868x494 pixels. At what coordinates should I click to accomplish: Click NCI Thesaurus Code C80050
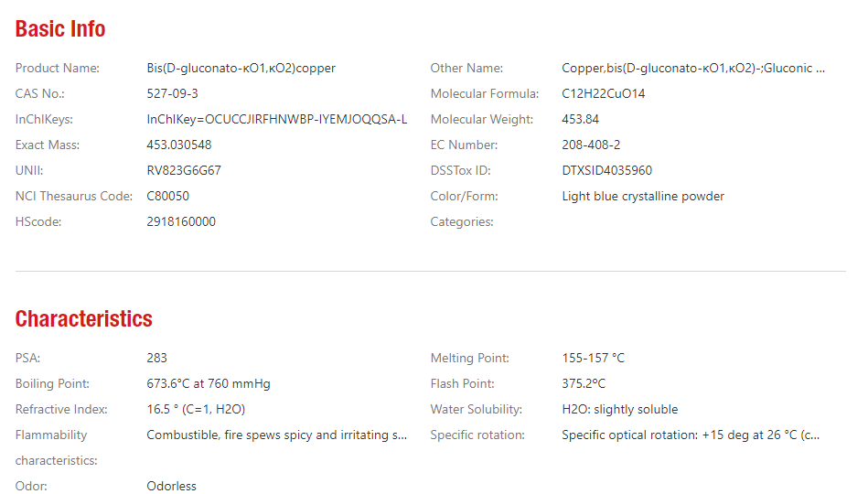coord(167,196)
